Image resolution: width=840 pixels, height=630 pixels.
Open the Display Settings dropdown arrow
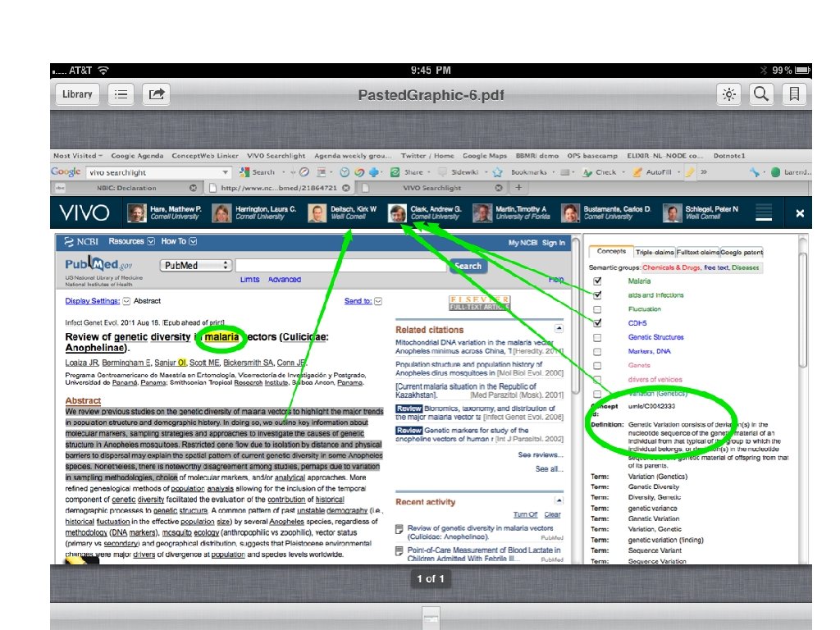[x=126, y=301]
